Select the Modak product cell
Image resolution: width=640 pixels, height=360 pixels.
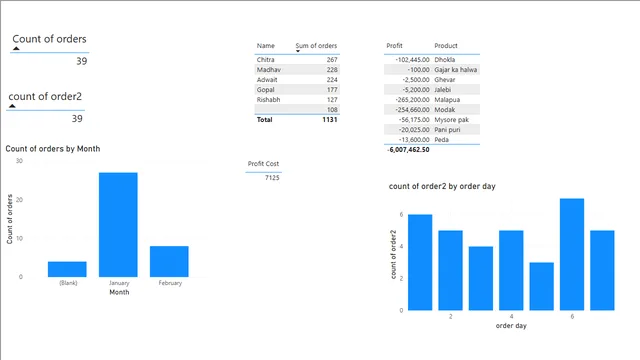(444, 110)
